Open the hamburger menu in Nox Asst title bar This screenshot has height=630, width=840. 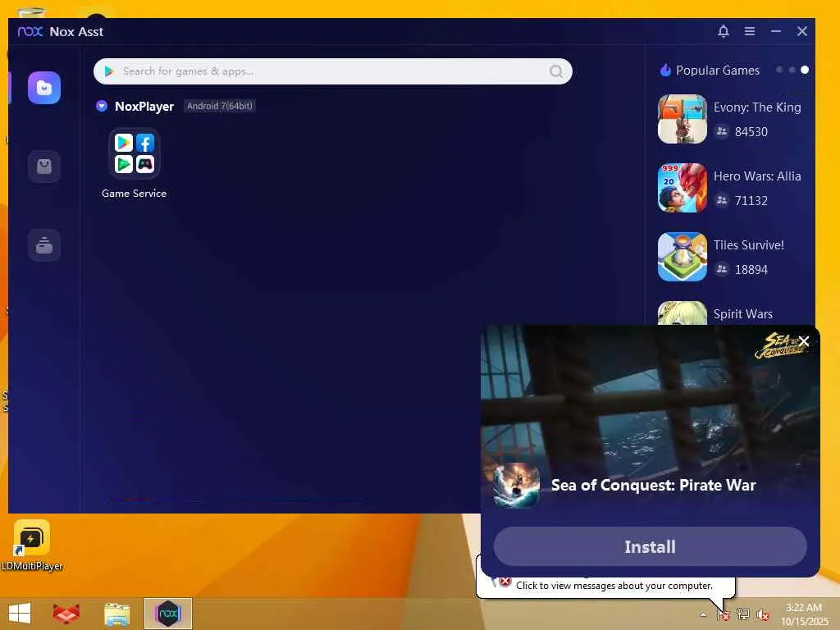(750, 31)
